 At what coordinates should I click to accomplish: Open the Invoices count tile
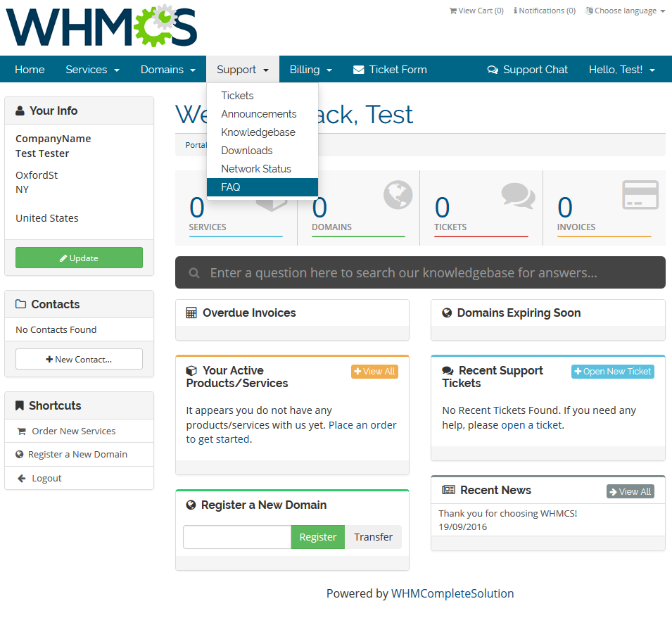click(x=604, y=208)
